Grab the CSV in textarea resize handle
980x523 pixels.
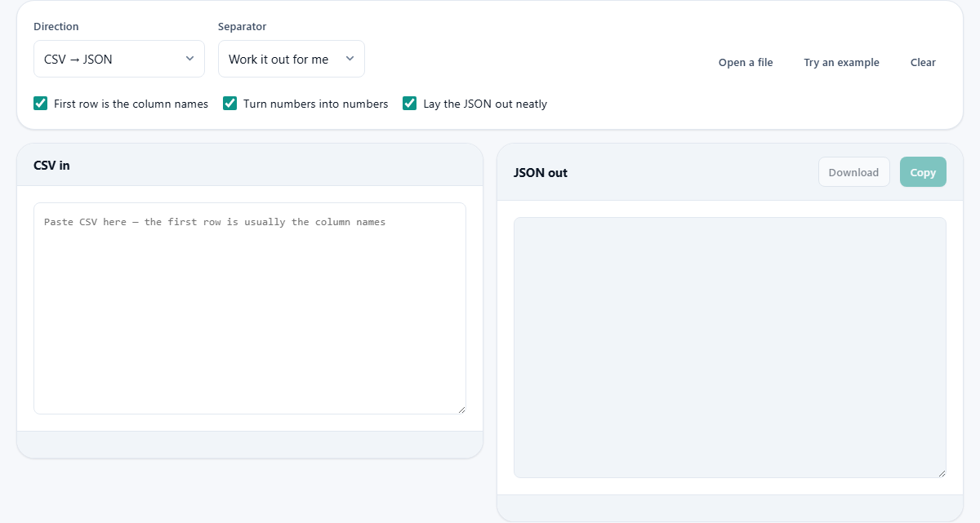pos(461,410)
